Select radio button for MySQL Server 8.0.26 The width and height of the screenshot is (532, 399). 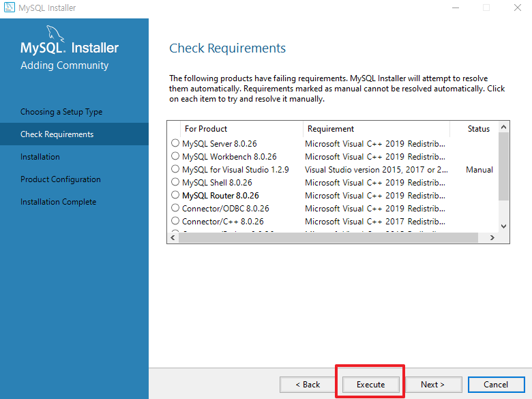[175, 143]
